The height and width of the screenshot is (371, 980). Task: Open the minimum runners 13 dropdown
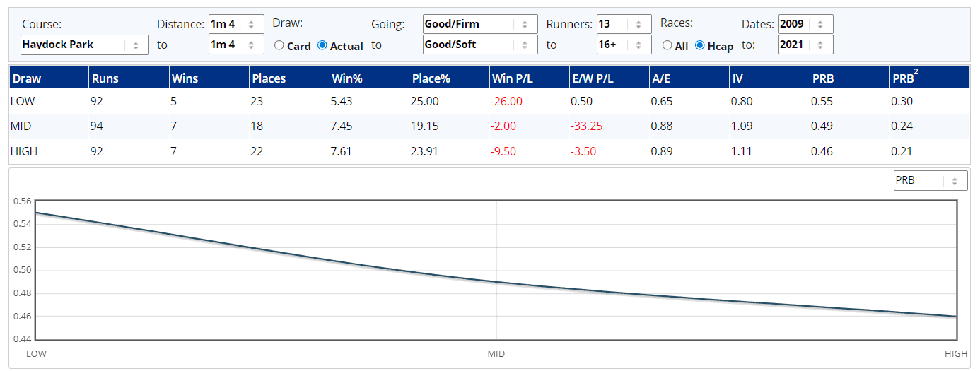[624, 24]
